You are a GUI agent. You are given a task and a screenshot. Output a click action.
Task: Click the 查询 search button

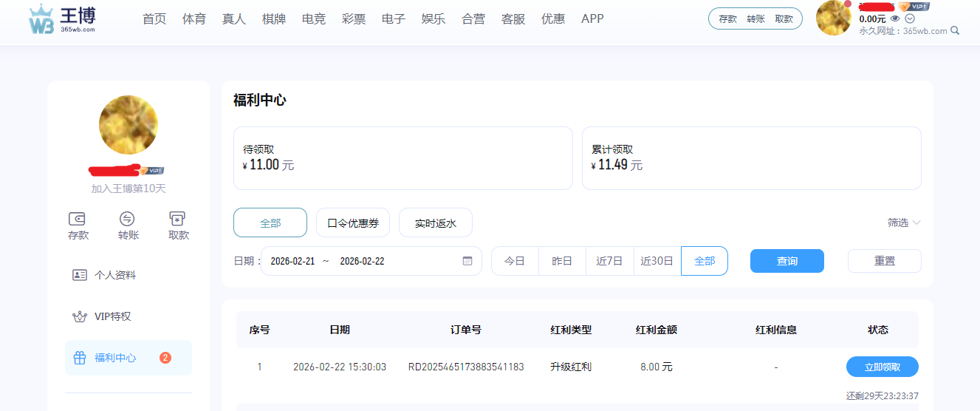[x=787, y=261]
